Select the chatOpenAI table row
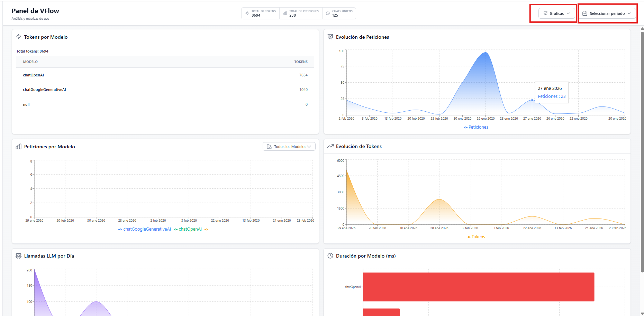The width and height of the screenshot is (644, 316). [x=165, y=75]
